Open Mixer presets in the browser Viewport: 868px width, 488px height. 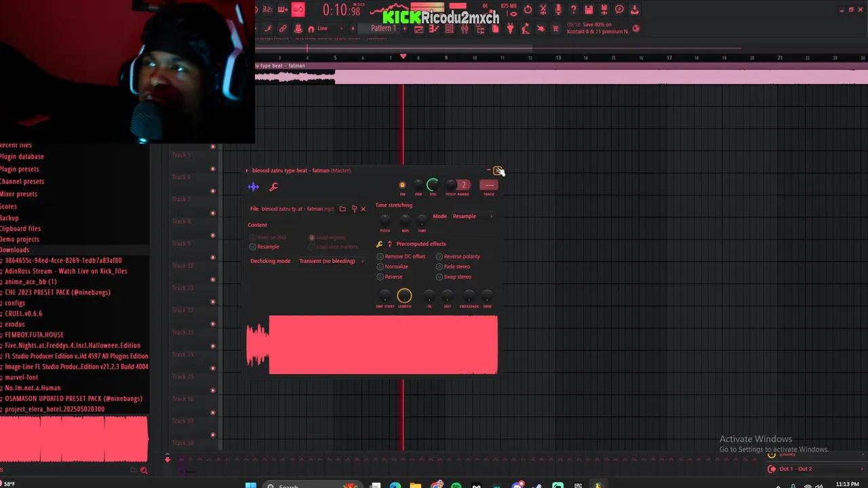18,194
